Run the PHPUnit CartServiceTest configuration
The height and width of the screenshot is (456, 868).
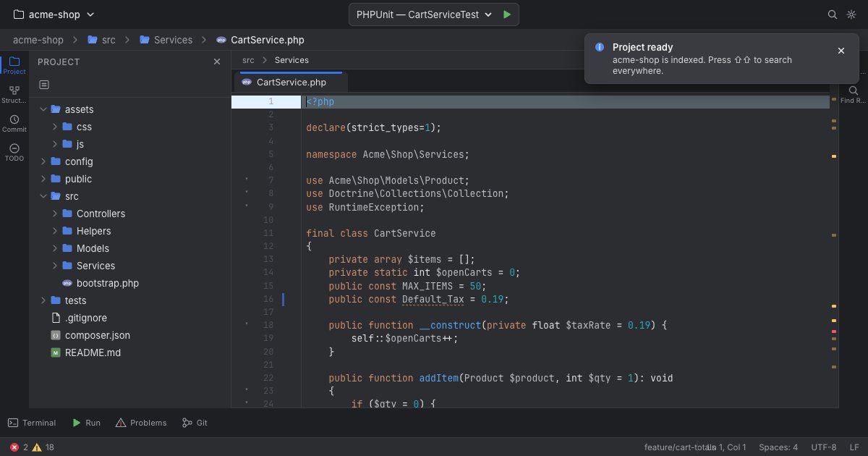point(507,14)
